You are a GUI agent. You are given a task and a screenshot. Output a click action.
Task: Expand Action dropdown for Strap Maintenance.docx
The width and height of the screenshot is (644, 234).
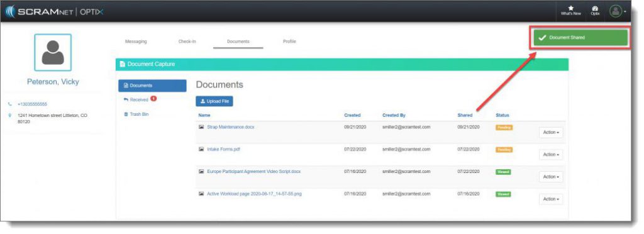tap(551, 133)
